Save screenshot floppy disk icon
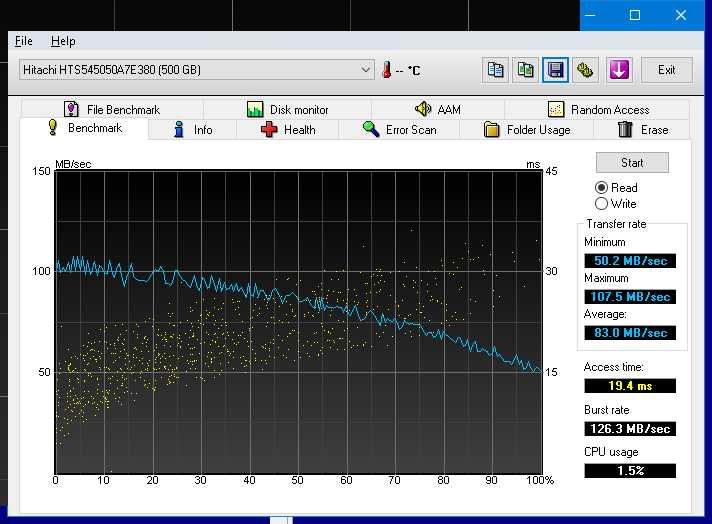The width and height of the screenshot is (712, 524). (555, 70)
